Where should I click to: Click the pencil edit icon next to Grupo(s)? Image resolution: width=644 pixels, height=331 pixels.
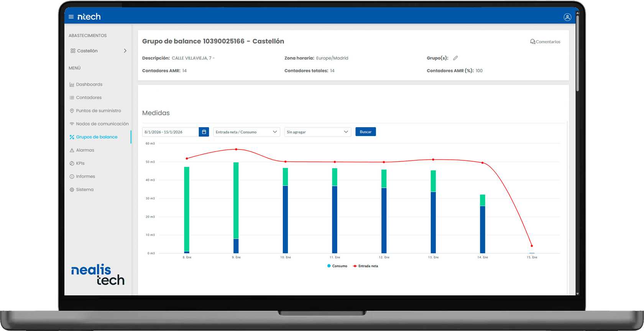pos(455,58)
